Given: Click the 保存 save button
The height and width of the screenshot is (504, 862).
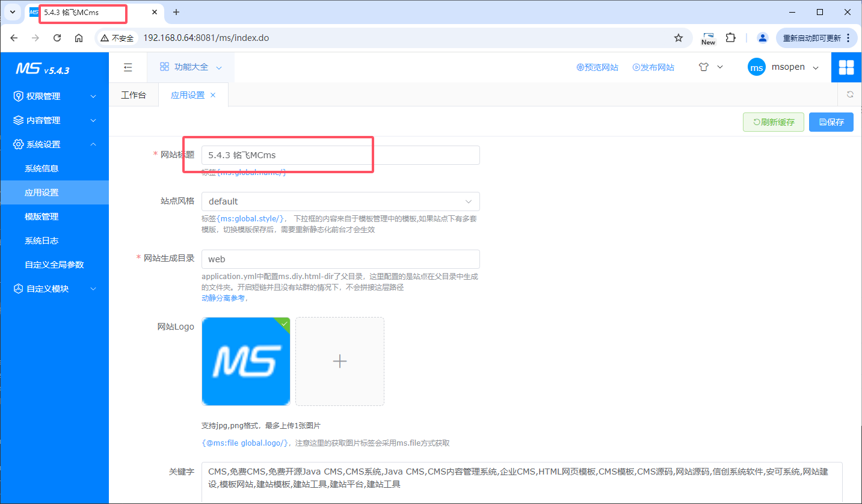Looking at the screenshot, I should point(831,121).
